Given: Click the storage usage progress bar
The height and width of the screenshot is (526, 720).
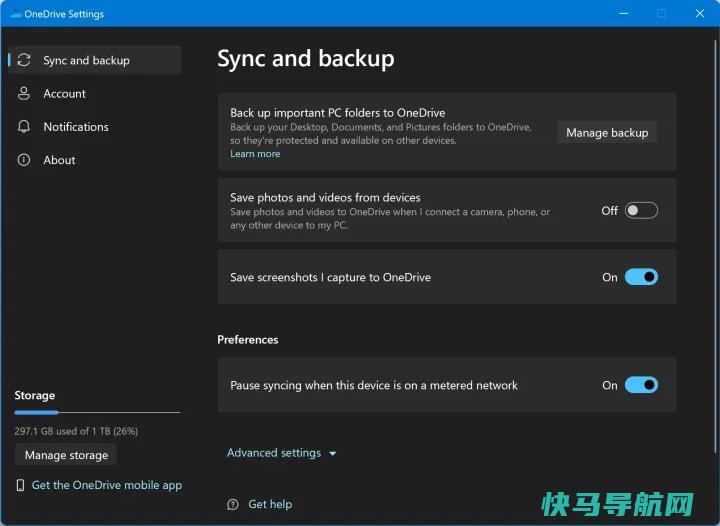Looking at the screenshot, I should [97, 413].
